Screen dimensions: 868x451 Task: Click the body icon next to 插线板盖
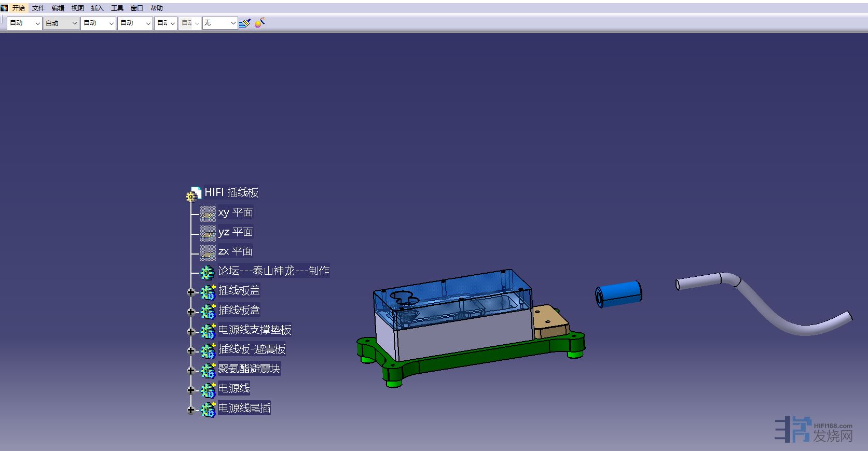click(208, 292)
